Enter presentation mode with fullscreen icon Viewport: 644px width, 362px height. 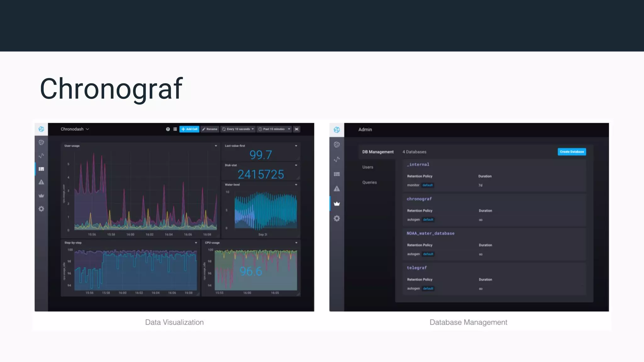pyautogui.click(x=297, y=129)
